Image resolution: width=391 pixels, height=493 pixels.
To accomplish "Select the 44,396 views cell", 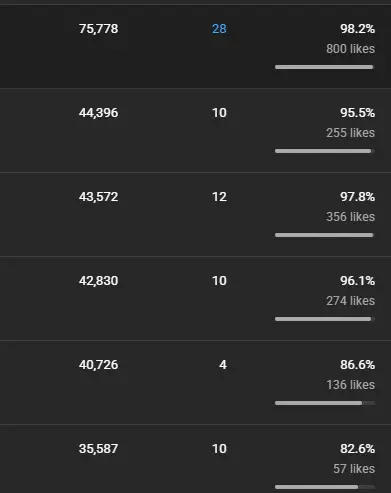I will 98,113.
